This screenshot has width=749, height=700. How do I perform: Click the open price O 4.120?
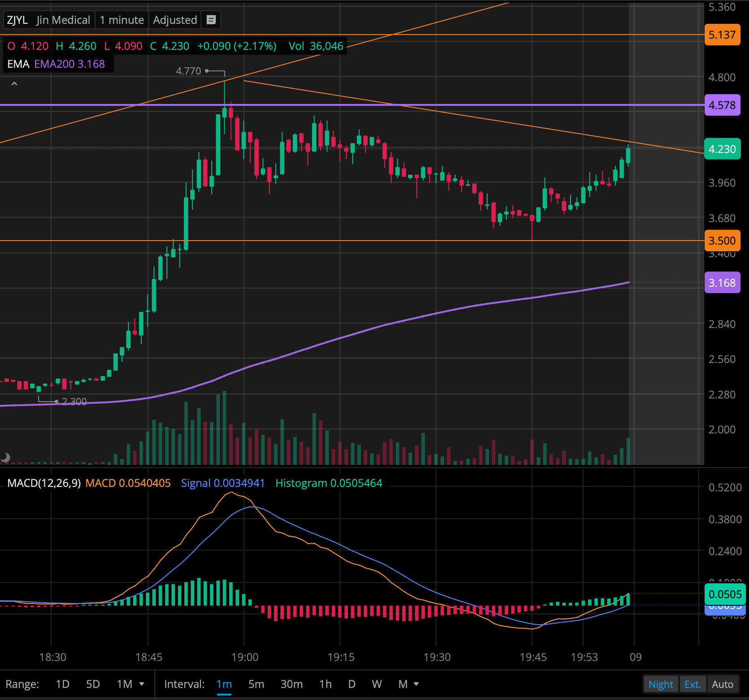coord(28,46)
